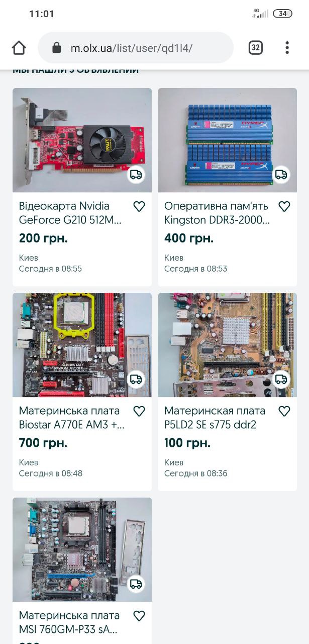Tap delivery truck icon on MSI board photo
This screenshot has width=309, height=644.
pos(136,584)
